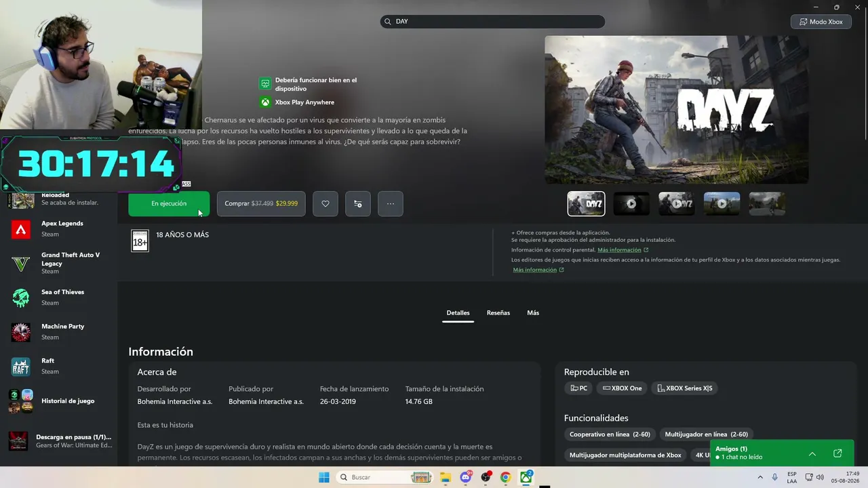Open the ESP LAA language indicator
Screen dimensions: 868x488
click(792, 477)
